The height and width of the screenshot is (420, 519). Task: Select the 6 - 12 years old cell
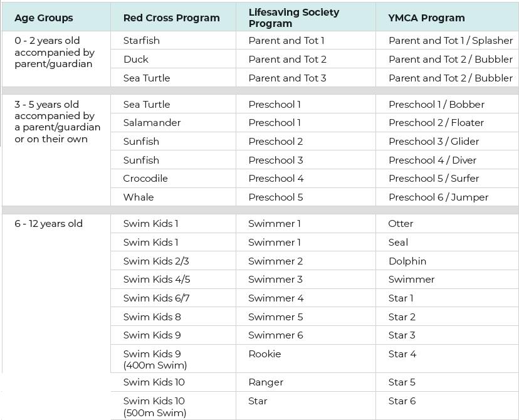click(x=49, y=224)
